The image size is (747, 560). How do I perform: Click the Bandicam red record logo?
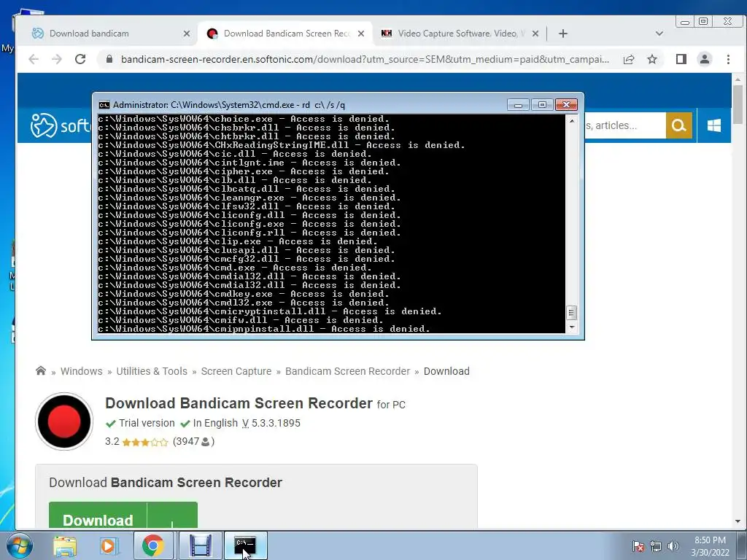tap(64, 421)
